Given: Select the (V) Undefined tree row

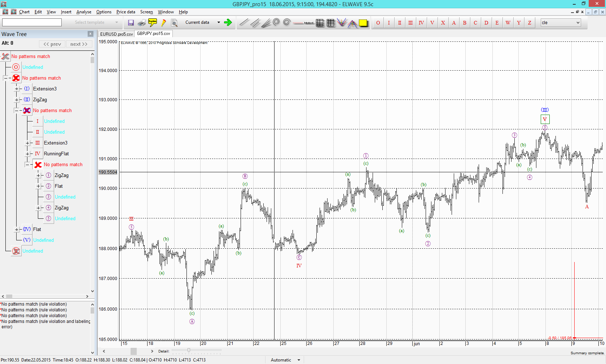Looking at the screenshot, I should point(38,240).
